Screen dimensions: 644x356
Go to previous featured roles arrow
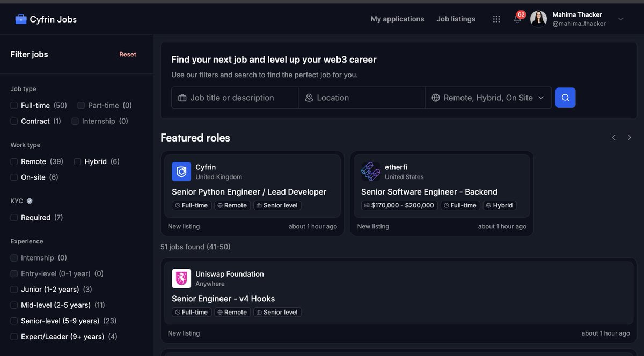[614, 138]
